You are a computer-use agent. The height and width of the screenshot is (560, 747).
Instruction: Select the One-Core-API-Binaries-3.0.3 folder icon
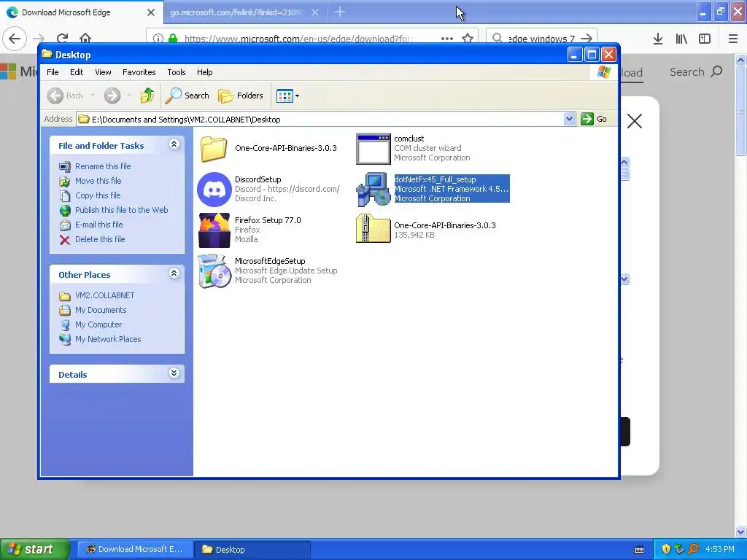(214, 149)
